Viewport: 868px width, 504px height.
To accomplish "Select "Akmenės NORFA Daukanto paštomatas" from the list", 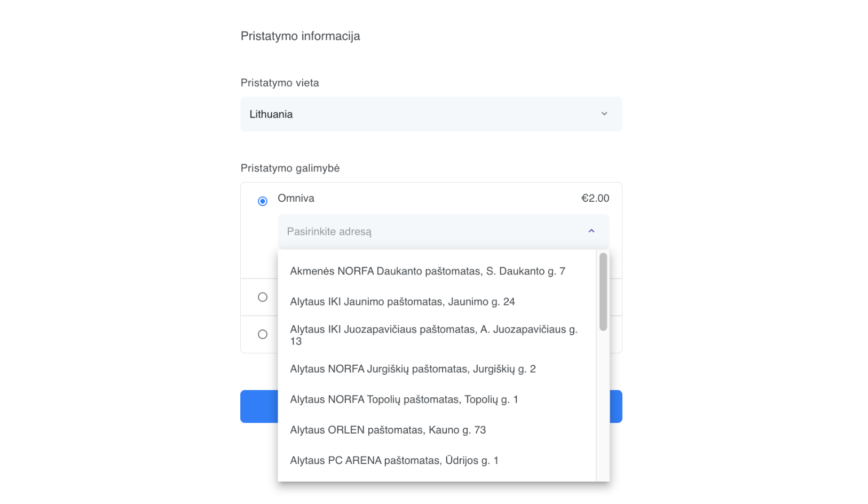I will point(427,271).
